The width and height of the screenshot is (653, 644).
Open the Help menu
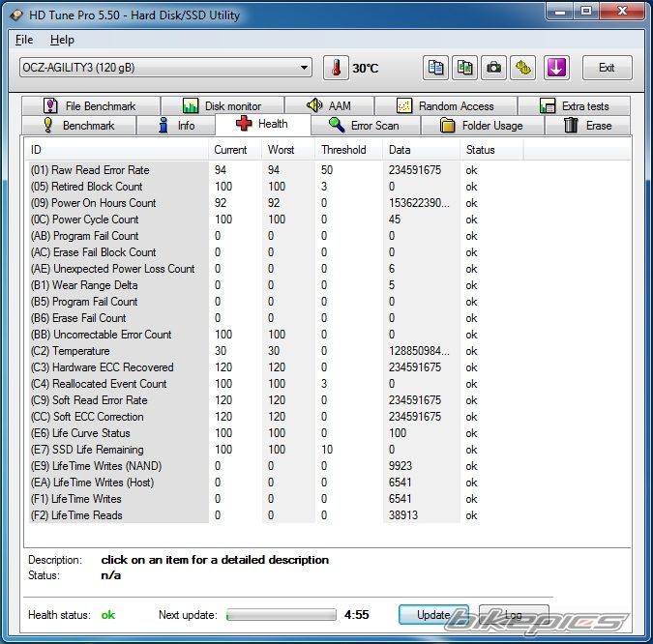[x=62, y=40]
